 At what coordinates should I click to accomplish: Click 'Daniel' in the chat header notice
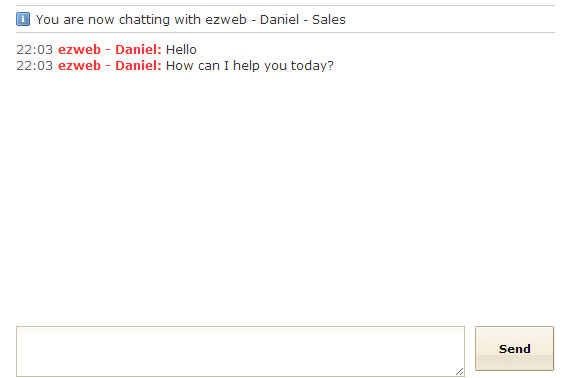(279, 19)
